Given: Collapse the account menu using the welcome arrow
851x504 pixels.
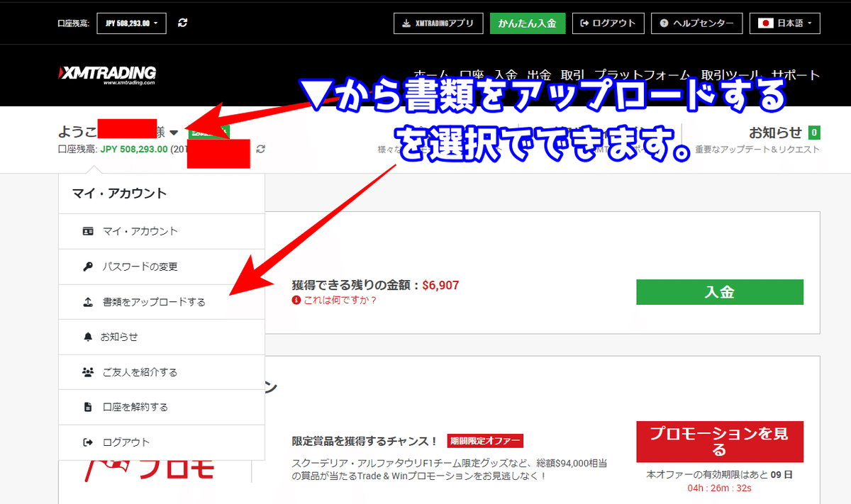Looking at the screenshot, I should click(174, 133).
